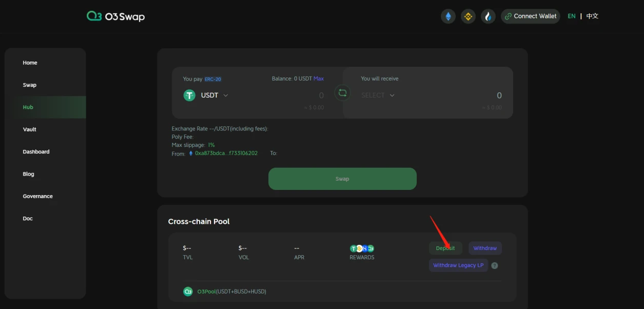Click the rewards token icons
Screen dimensions: 644x309
coord(362,248)
